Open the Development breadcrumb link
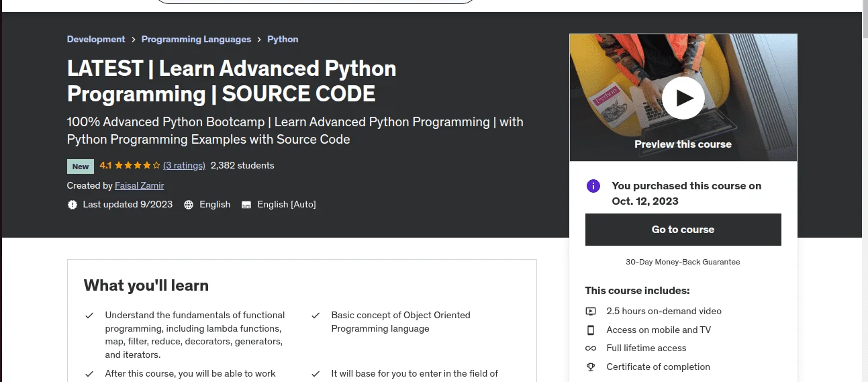 pyautogui.click(x=96, y=39)
